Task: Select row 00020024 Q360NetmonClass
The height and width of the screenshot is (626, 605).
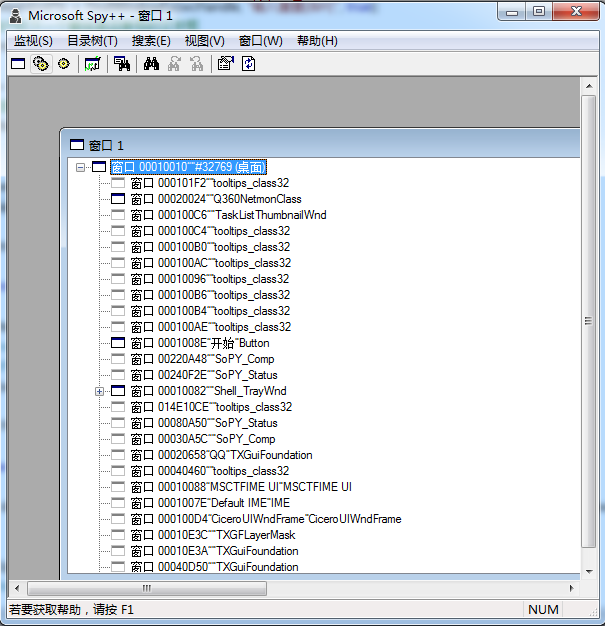Action: pos(216,199)
